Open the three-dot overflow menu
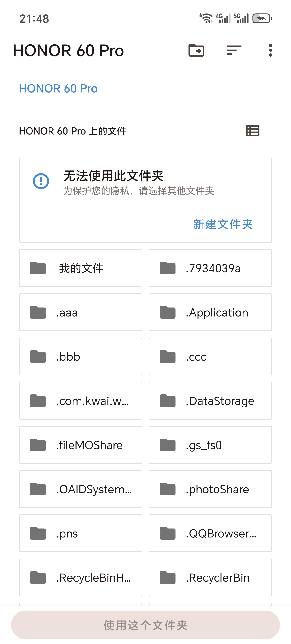Viewport: 291px width, 644px height. [270, 50]
